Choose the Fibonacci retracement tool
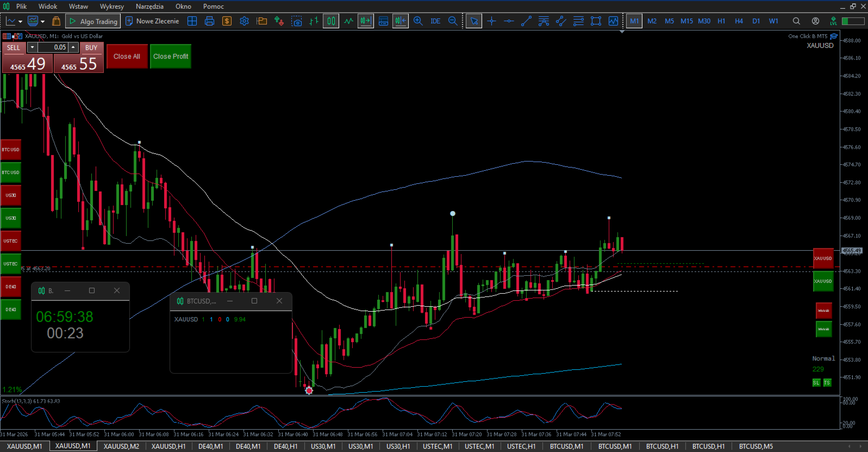 pyautogui.click(x=578, y=21)
